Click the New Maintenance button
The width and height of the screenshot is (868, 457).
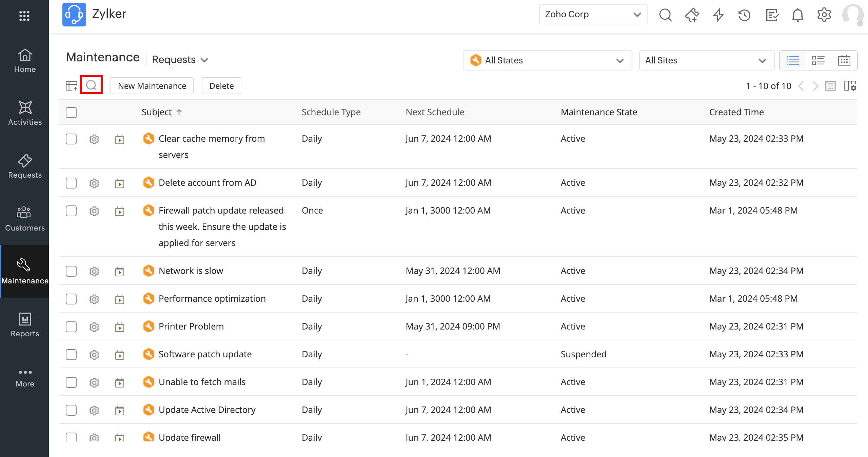click(x=152, y=86)
